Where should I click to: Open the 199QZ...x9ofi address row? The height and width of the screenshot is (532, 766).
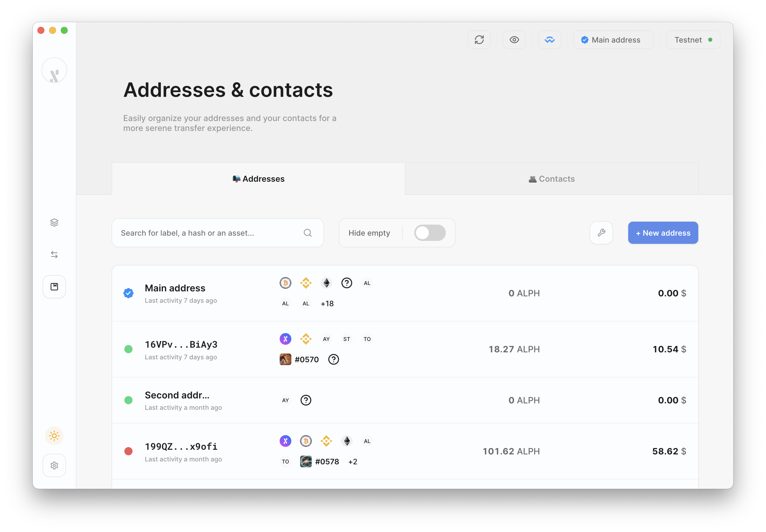click(405, 451)
